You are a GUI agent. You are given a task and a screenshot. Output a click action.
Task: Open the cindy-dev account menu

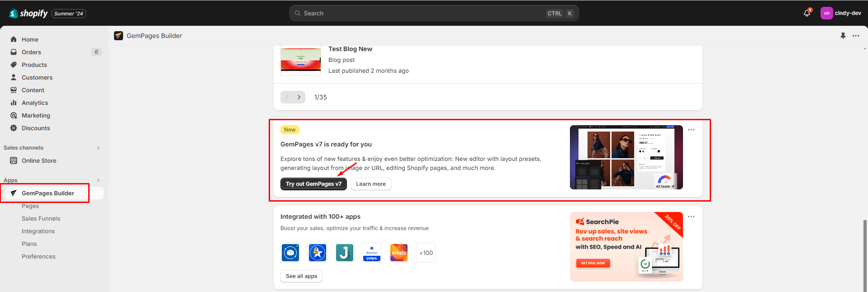[x=841, y=13]
